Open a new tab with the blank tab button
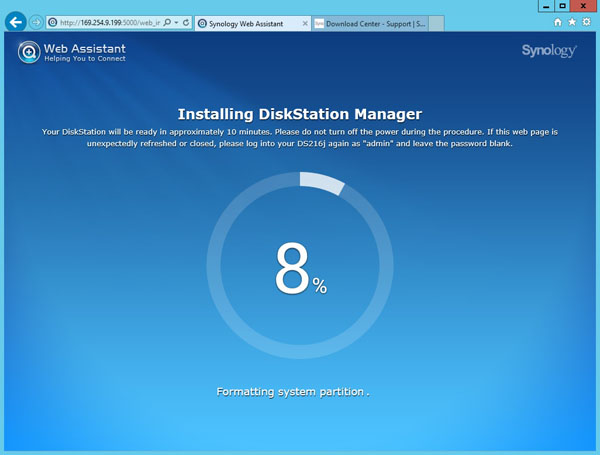The image size is (600, 455). point(436,24)
